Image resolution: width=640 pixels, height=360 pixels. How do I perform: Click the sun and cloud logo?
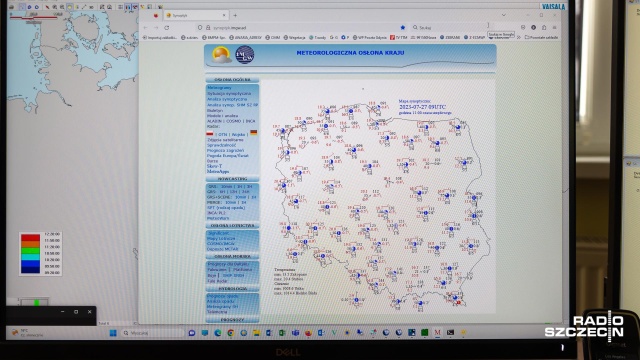pos(221,55)
